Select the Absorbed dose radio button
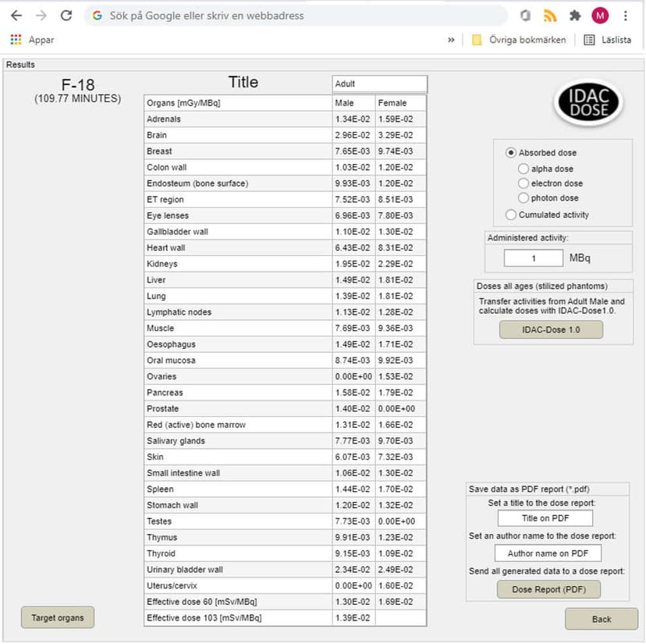This screenshot has height=644, width=646. tap(511, 153)
